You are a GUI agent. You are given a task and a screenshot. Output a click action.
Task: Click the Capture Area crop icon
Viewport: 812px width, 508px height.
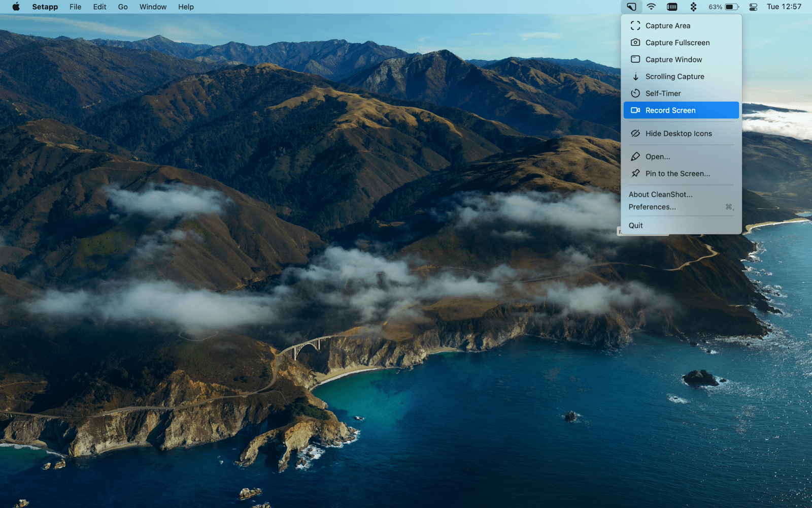(x=635, y=25)
